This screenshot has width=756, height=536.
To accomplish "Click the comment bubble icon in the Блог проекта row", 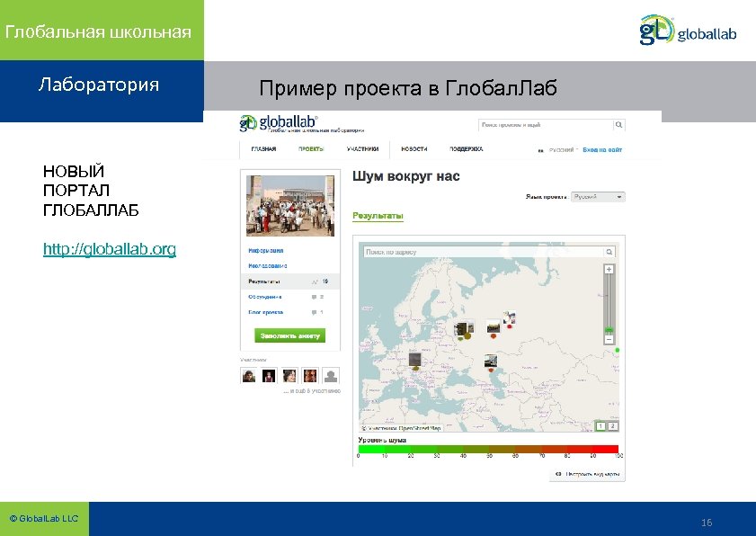I will coord(315,312).
